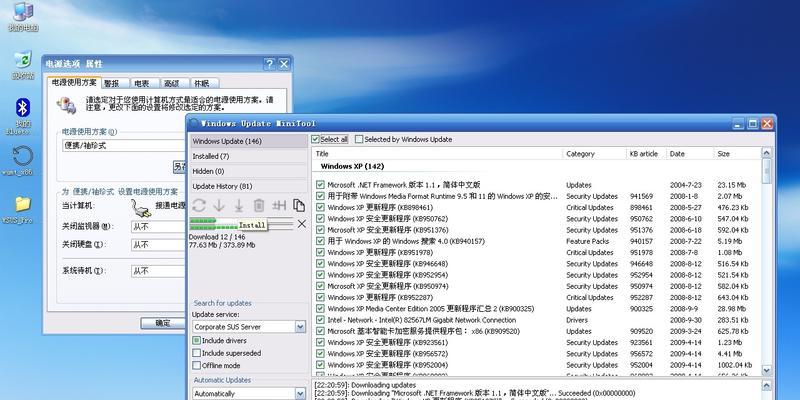This screenshot has width=800, height=400.
Task: Open the My Computer desktop icon
Action: [x=22, y=17]
